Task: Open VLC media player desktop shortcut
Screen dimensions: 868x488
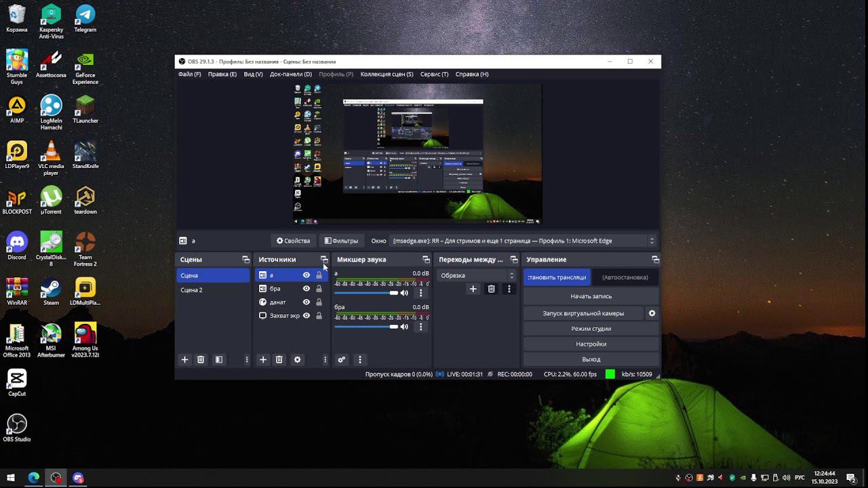Action: pyautogui.click(x=51, y=159)
